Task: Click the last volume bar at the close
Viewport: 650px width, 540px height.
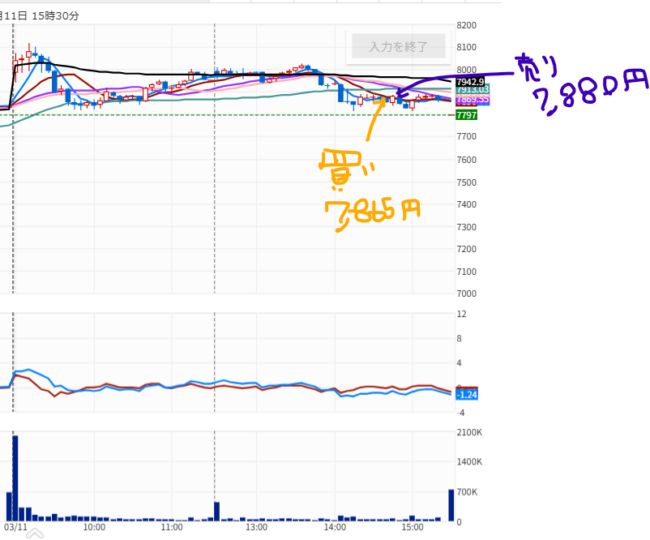Action: 450,505
